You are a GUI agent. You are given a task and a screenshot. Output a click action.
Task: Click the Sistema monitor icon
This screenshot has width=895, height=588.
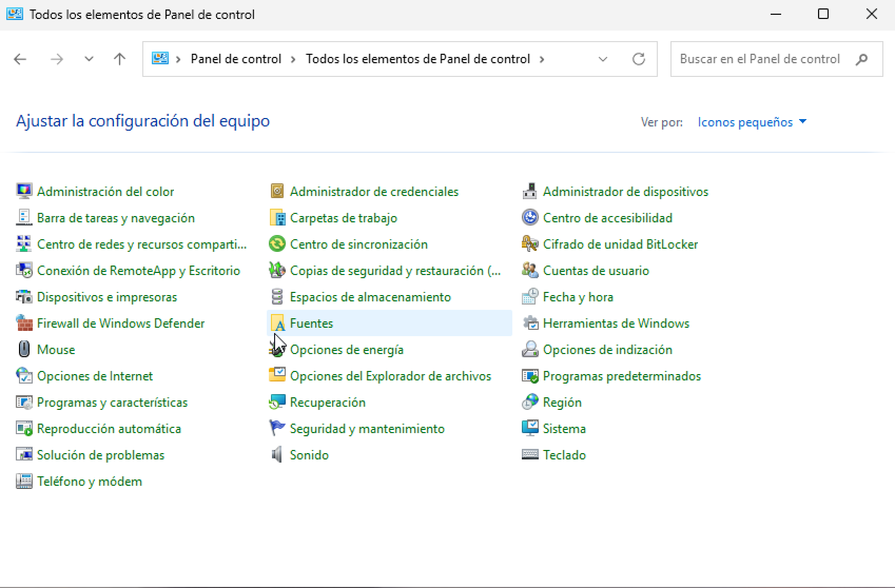(530, 428)
